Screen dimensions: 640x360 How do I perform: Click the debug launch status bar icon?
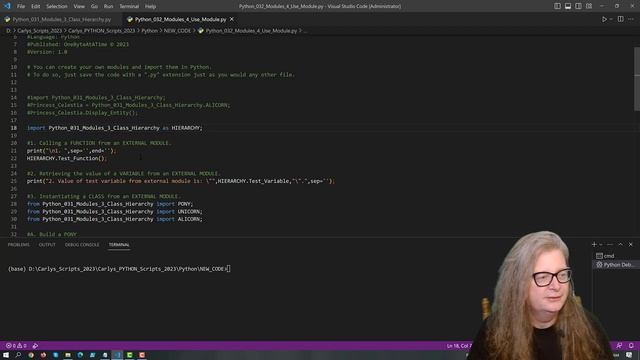coord(36,346)
